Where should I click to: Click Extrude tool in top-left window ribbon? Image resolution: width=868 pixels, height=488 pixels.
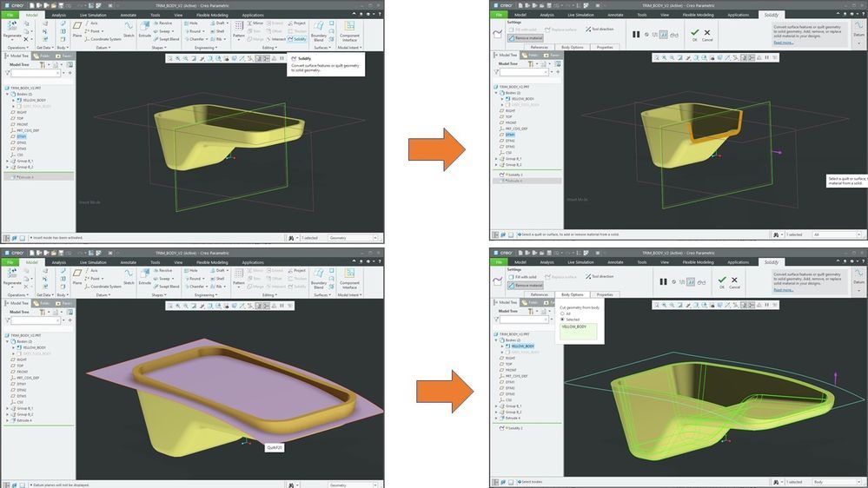coord(145,30)
